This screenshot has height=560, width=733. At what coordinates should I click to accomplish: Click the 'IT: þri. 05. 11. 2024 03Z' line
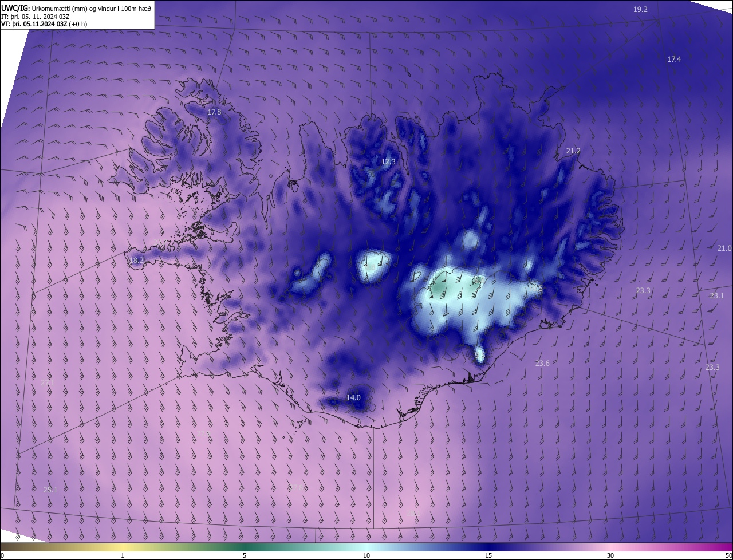(x=36, y=17)
